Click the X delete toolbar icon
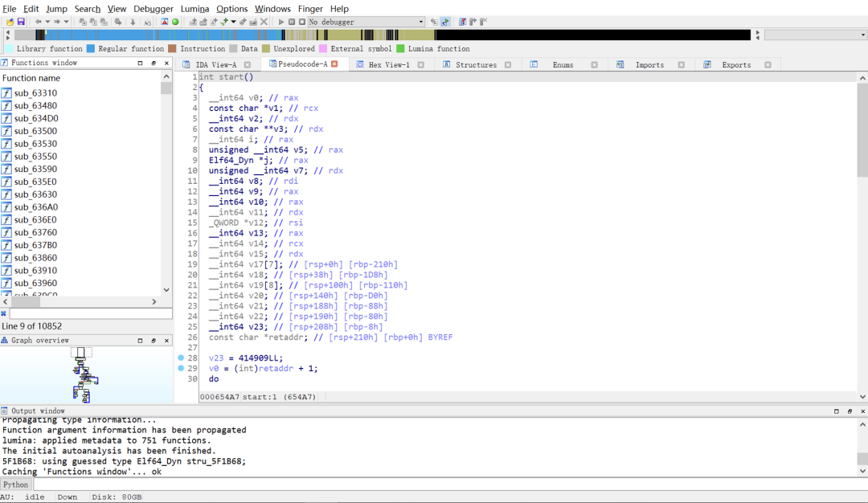The width and height of the screenshot is (868, 503). tap(264, 22)
